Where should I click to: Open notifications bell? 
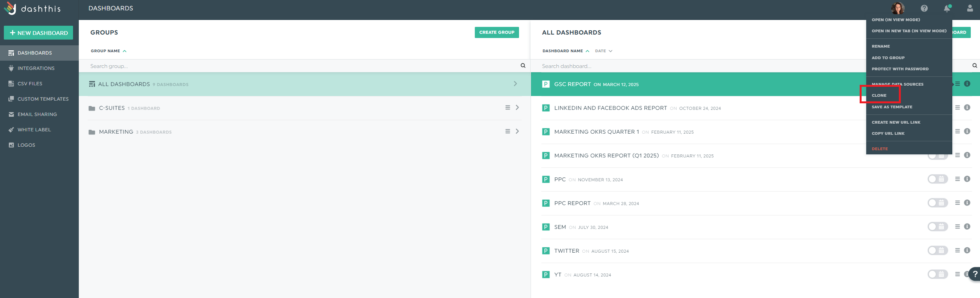[947, 8]
